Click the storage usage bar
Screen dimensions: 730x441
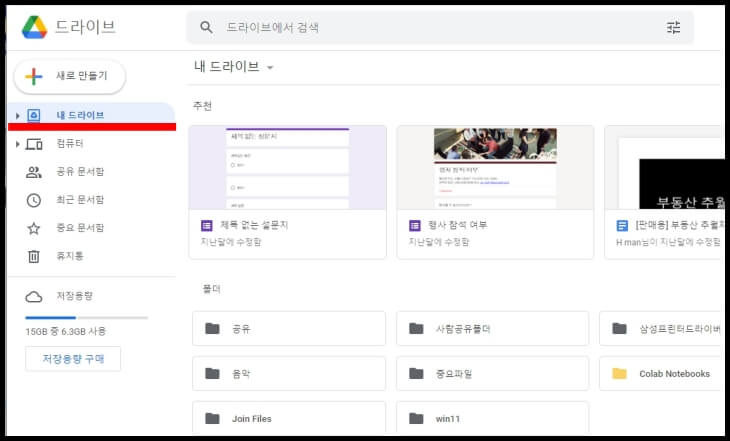tap(87, 318)
